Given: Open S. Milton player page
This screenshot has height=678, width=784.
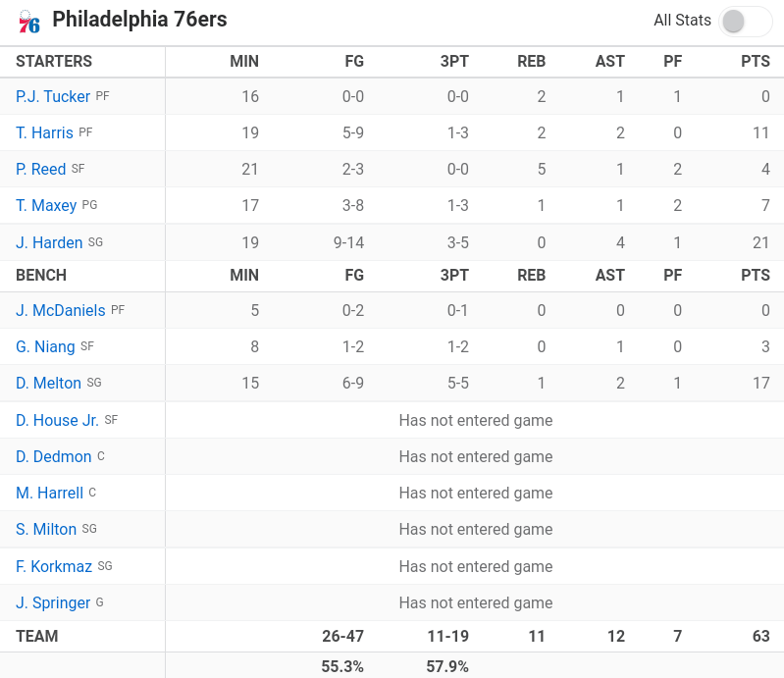Looking at the screenshot, I should tap(46, 529).
